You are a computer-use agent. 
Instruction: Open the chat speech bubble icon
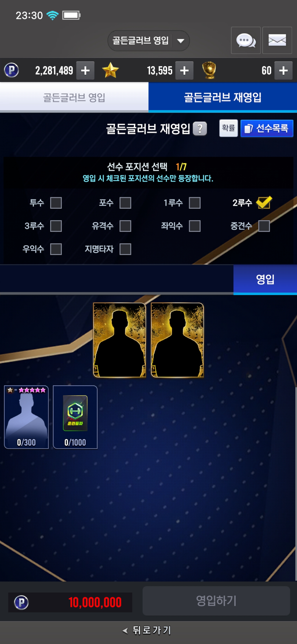246,40
